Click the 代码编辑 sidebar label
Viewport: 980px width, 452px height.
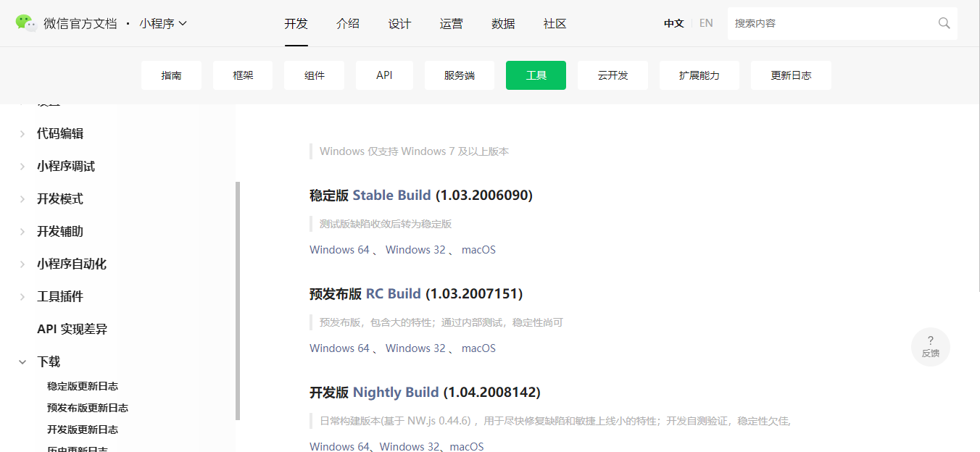point(60,133)
